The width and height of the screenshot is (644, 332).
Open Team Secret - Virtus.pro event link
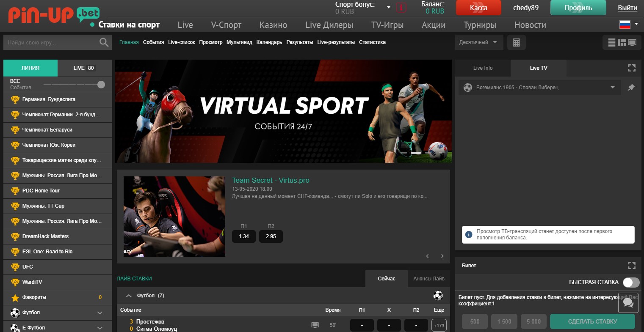271,180
